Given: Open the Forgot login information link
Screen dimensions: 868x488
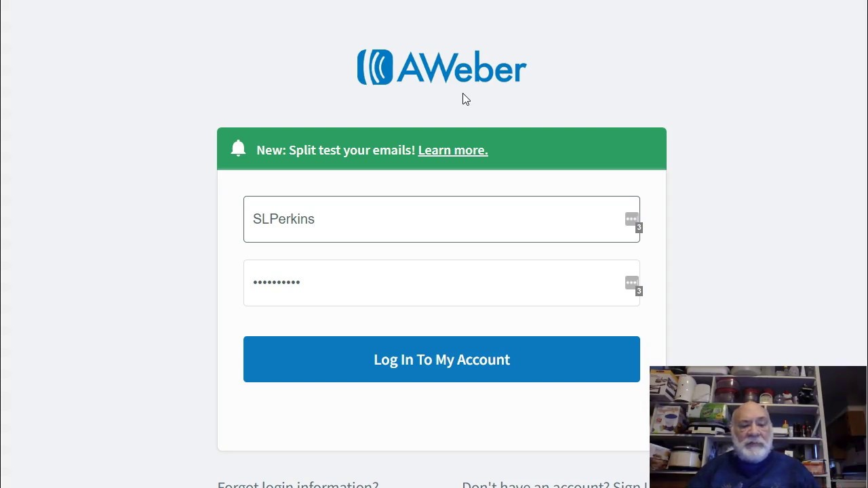Looking at the screenshot, I should (x=298, y=484).
